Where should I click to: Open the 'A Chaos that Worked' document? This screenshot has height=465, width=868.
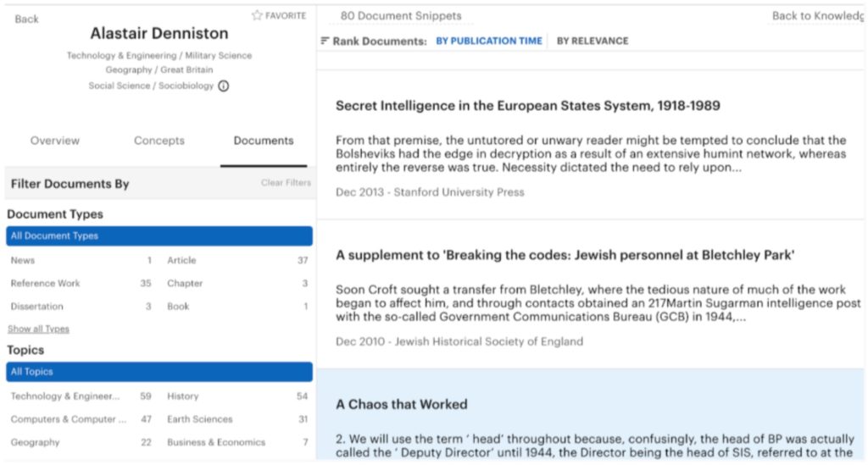tap(401, 404)
